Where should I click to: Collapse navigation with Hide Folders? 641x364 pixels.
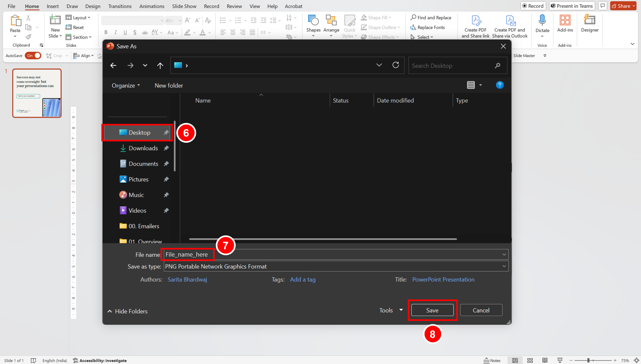click(127, 311)
